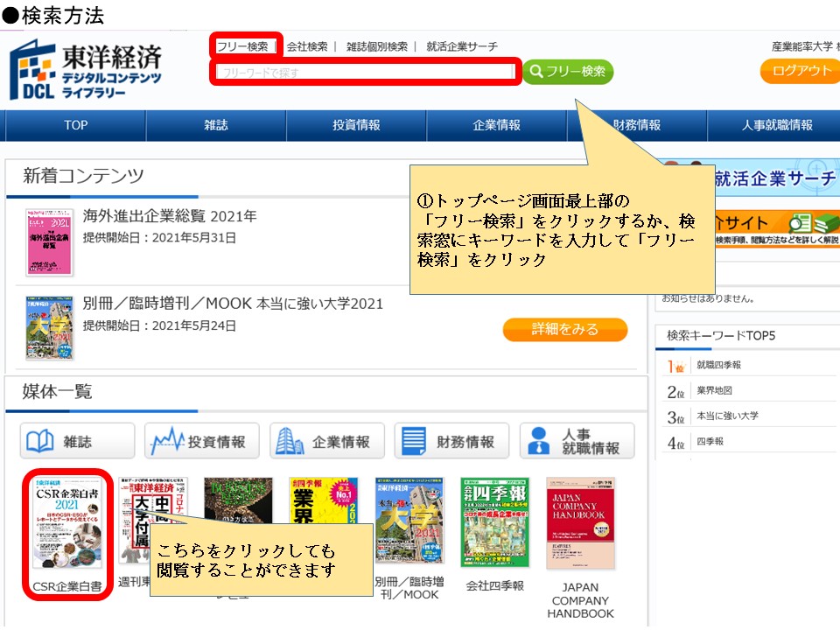This screenshot has width=840, height=630.
Task: Click the 別冊／臨時増刊／MOOK 本当に強い大学2021 title
Action: (233, 304)
